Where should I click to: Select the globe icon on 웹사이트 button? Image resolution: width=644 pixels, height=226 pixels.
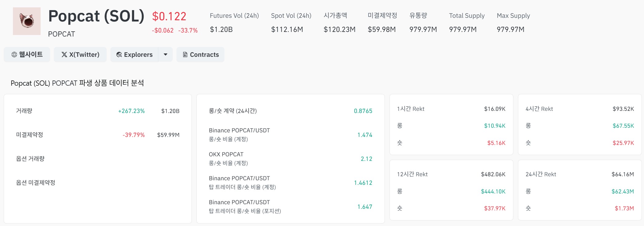point(14,54)
